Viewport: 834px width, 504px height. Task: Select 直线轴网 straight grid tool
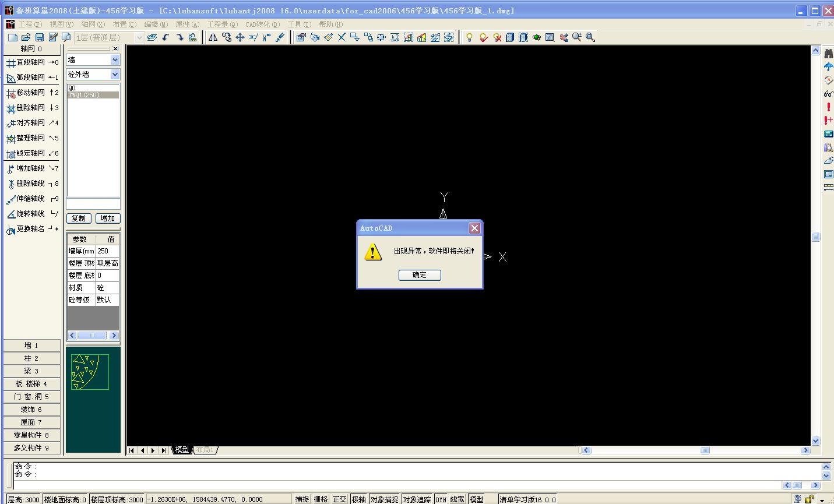[32, 62]
